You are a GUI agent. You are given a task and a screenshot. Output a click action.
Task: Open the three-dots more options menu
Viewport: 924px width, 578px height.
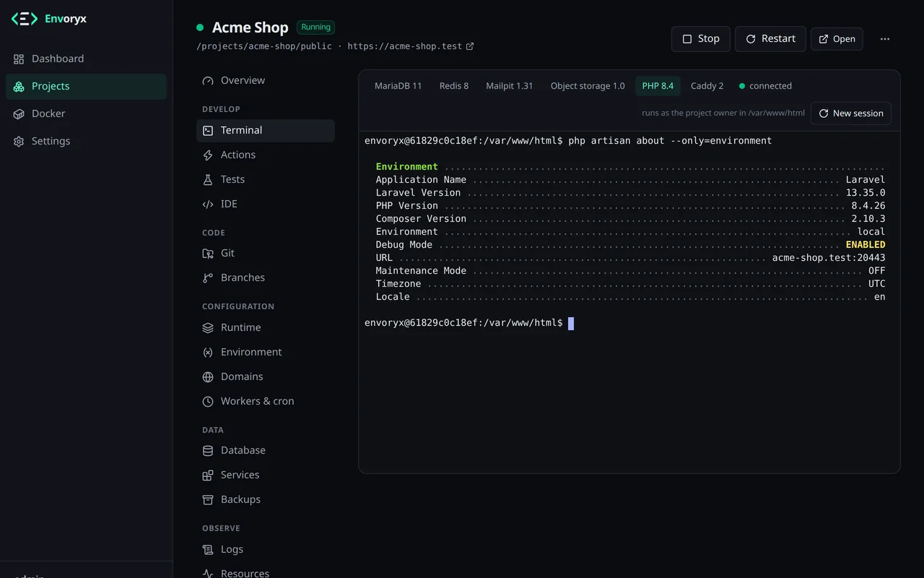885,39
